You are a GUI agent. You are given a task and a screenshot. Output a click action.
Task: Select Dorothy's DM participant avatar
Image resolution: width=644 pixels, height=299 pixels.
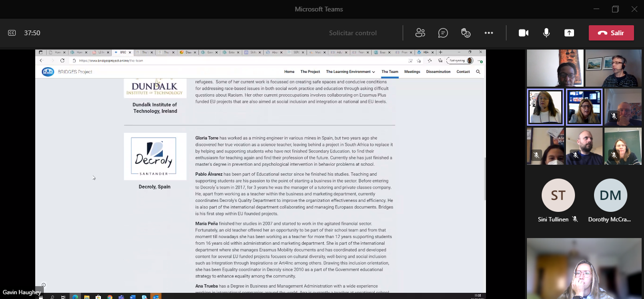point(610,195)
